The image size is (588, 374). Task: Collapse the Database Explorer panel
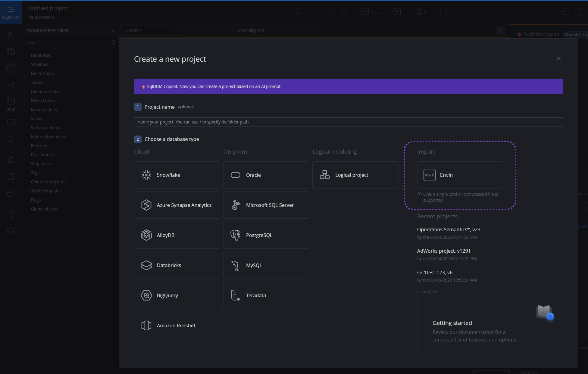click(x=113, y=31)
